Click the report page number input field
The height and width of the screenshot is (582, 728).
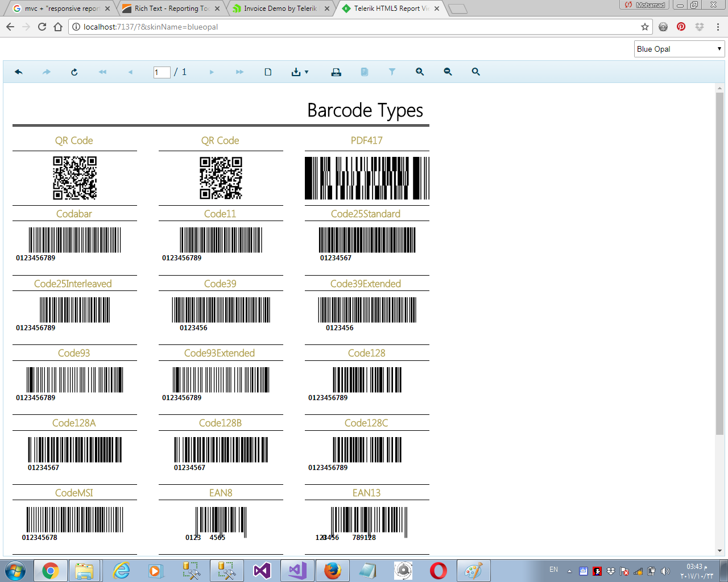tap(162, 72)
